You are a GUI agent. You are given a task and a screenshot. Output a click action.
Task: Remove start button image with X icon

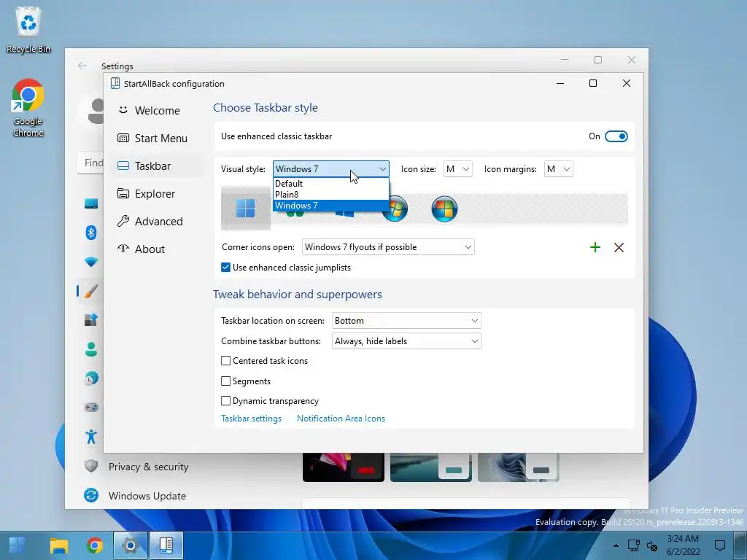[x=619, y=247]
